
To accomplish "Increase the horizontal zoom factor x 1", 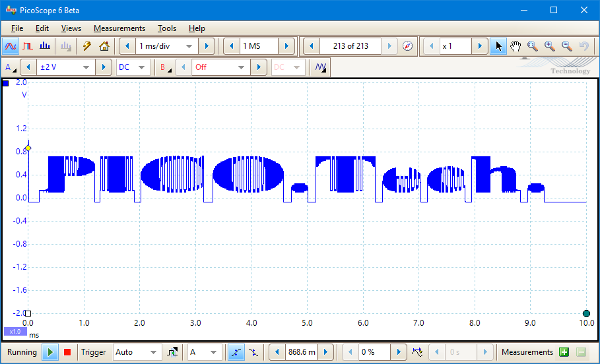I will (x=480, y=46).
